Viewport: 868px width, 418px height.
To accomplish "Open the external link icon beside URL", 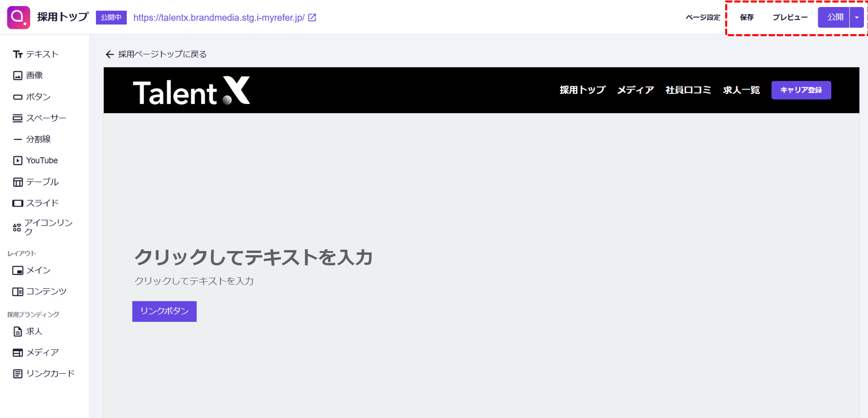I will [312, 18].
